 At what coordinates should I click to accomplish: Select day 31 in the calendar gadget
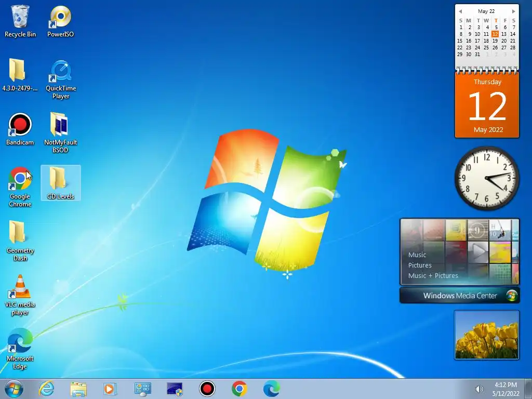point(477,54)
